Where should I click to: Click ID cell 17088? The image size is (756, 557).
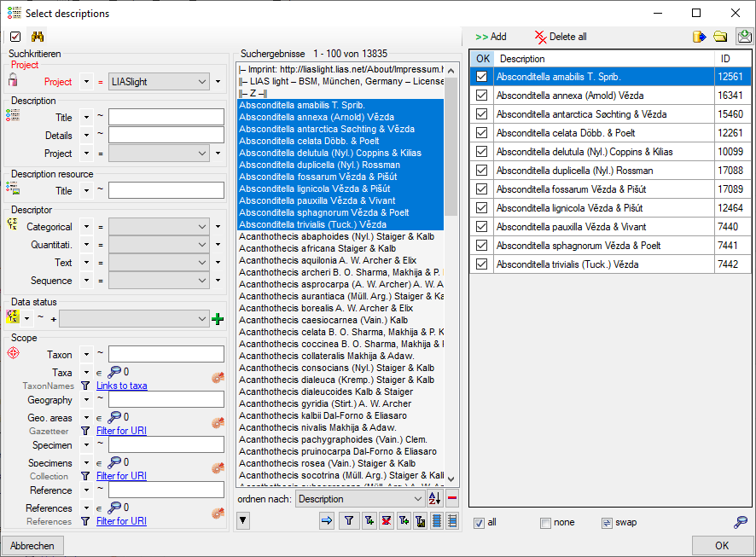732,171
